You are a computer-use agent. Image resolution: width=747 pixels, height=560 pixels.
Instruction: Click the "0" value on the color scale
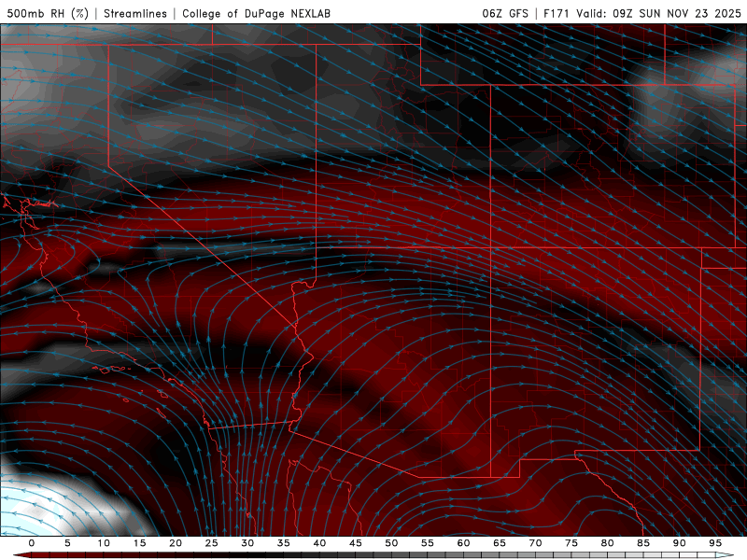coord(32,543)
